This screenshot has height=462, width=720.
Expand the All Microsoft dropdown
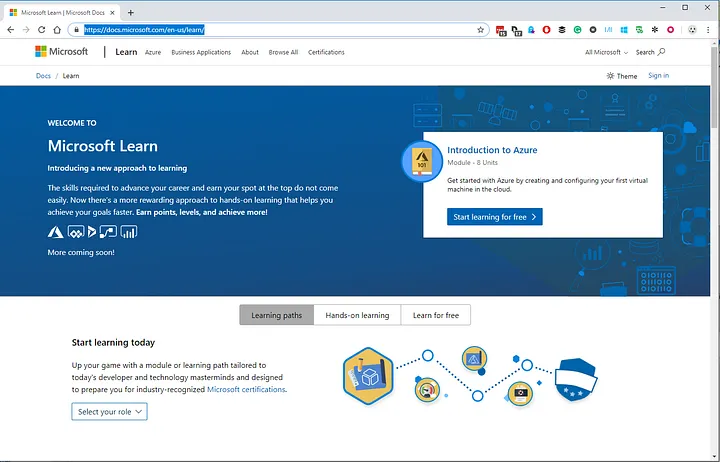[x=606, y=52]
